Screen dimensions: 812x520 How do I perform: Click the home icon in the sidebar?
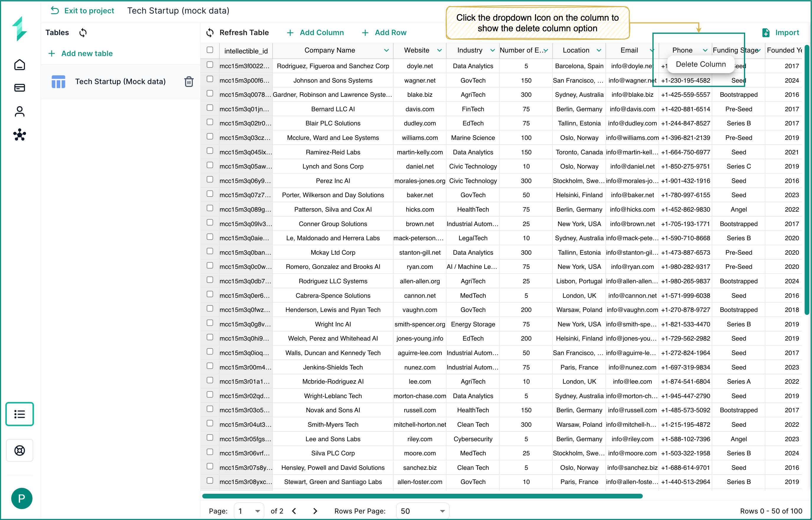pos(19,65)
